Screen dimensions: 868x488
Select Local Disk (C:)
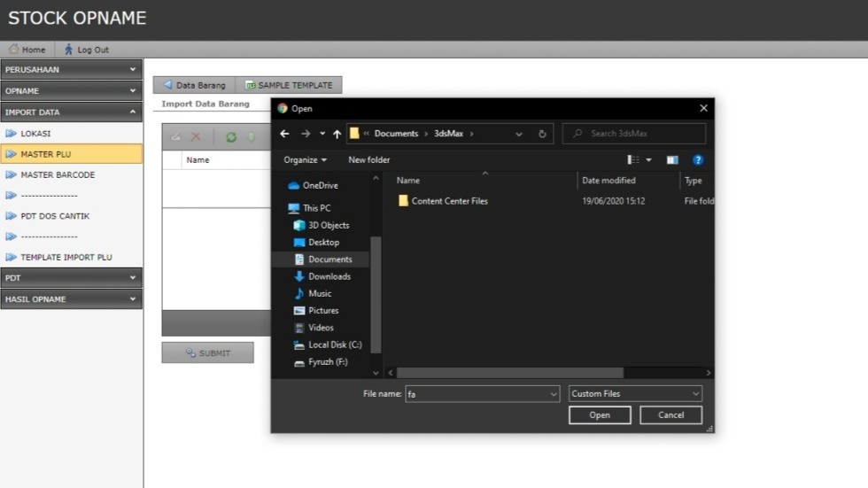329,345
